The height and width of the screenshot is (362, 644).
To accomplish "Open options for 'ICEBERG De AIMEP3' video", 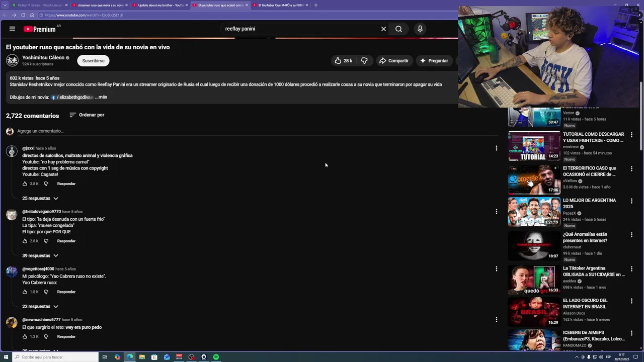I will 631,333.
